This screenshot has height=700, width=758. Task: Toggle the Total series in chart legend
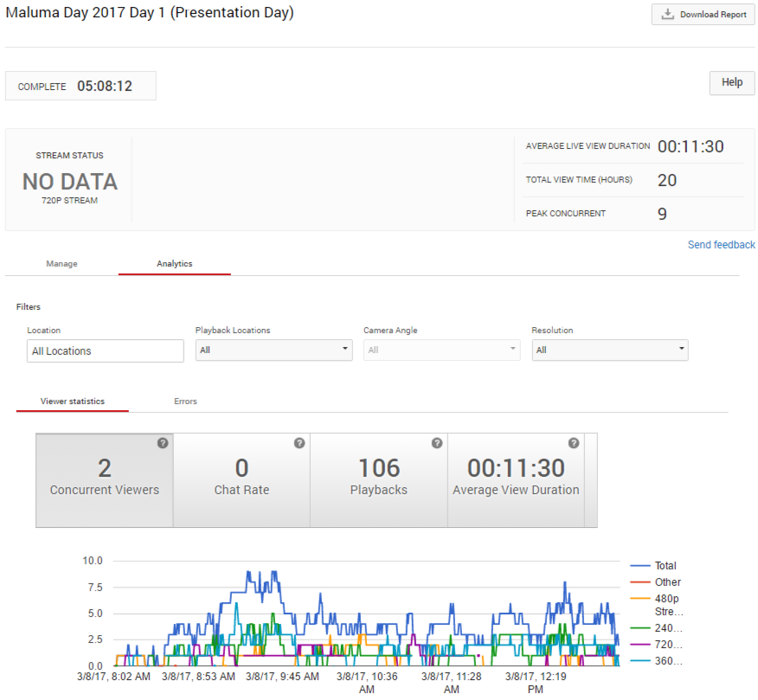click(x=665, y=566)
